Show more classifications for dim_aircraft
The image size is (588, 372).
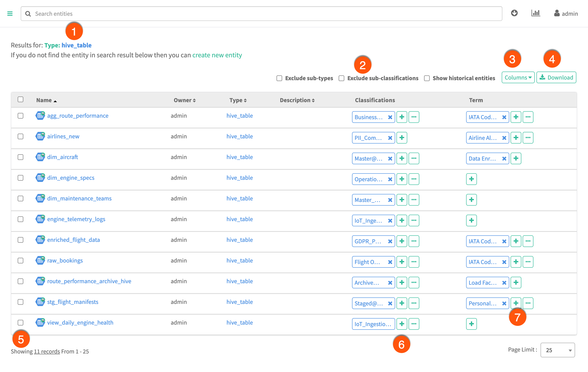click(x=414, y=159)
